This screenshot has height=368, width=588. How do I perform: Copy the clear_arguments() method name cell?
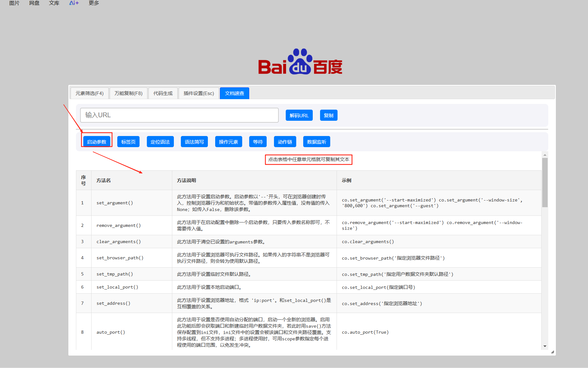click(x=132, y=242)
